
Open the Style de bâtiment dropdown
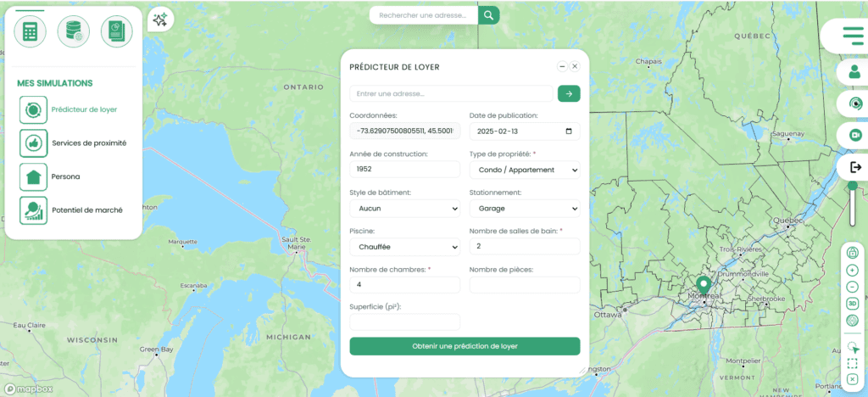click(x=404, y=208)
